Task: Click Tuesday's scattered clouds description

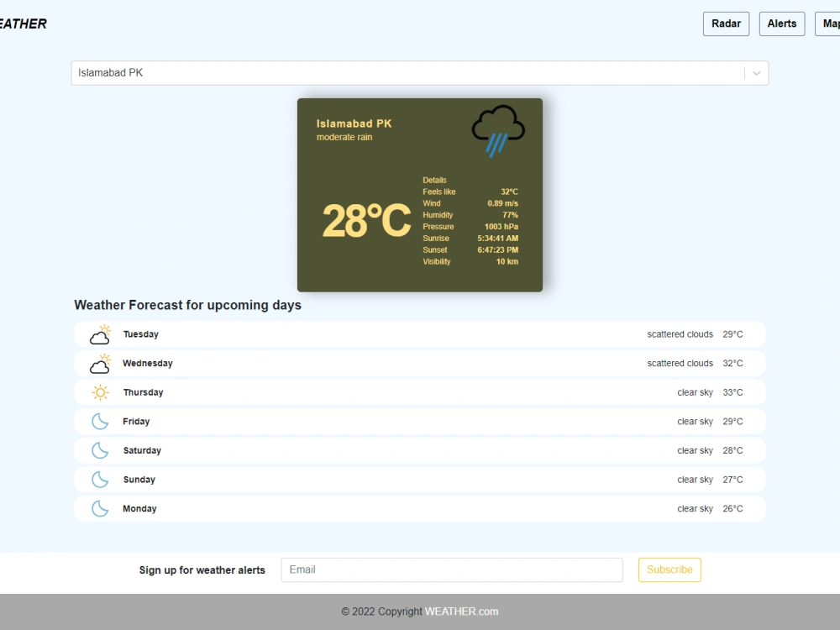Action: tap(680, 334)
